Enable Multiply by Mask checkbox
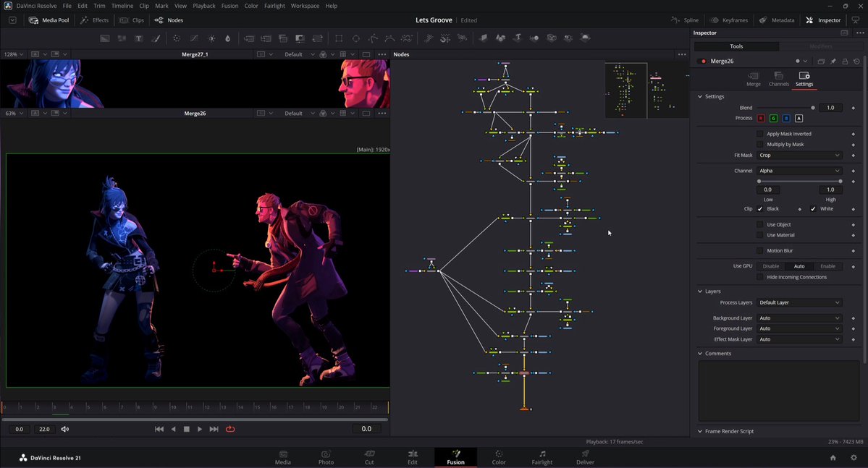The image size is (868, 468). click(x=759, y=145)
